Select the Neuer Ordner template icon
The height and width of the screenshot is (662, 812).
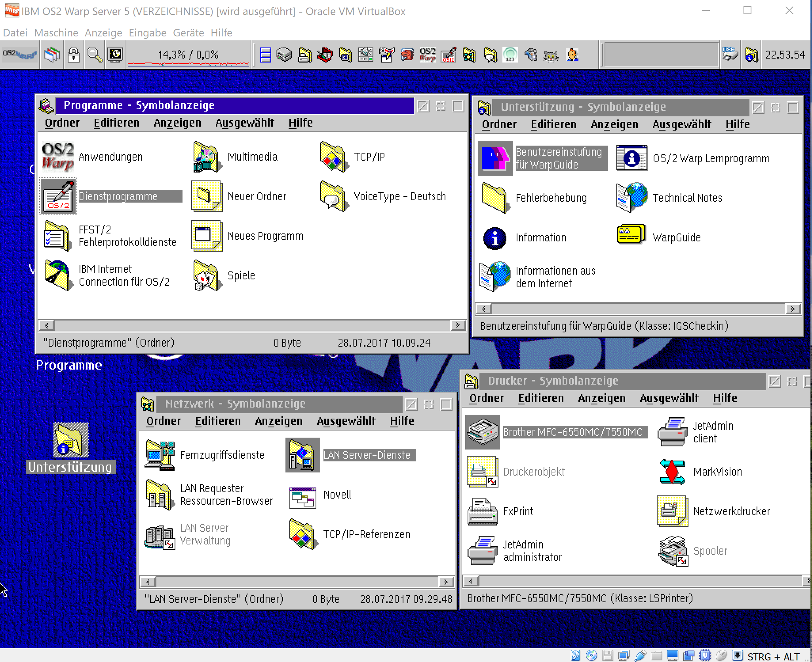click(x=207, y=196)
